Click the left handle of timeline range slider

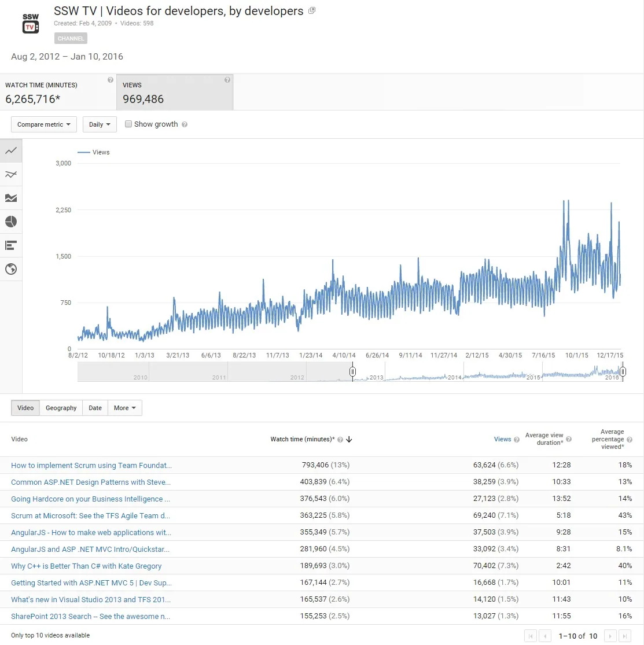tap(352, 372)
